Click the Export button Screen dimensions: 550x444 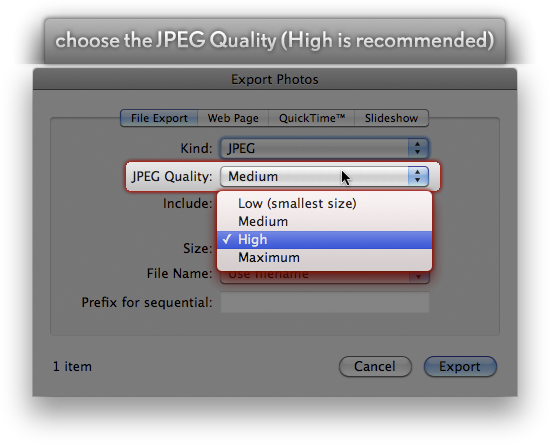(460, 366)
